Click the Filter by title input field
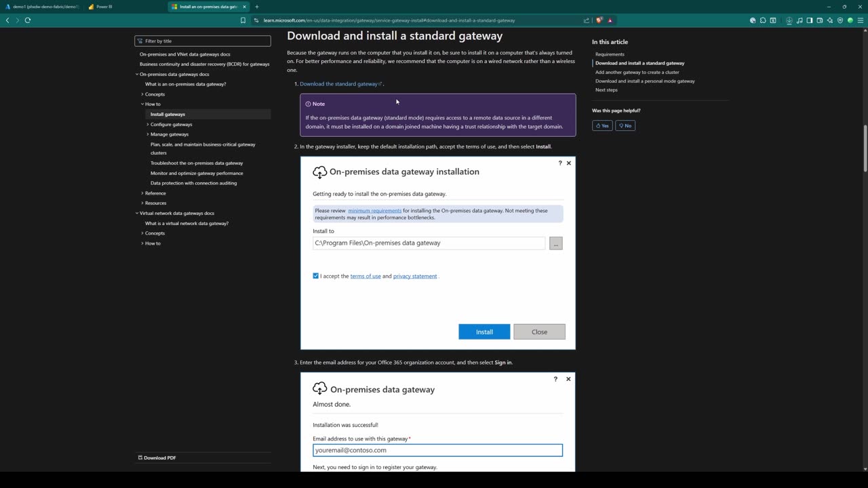Image resolution: width=868 pixels, height=488 pixels. pos(203,41)
